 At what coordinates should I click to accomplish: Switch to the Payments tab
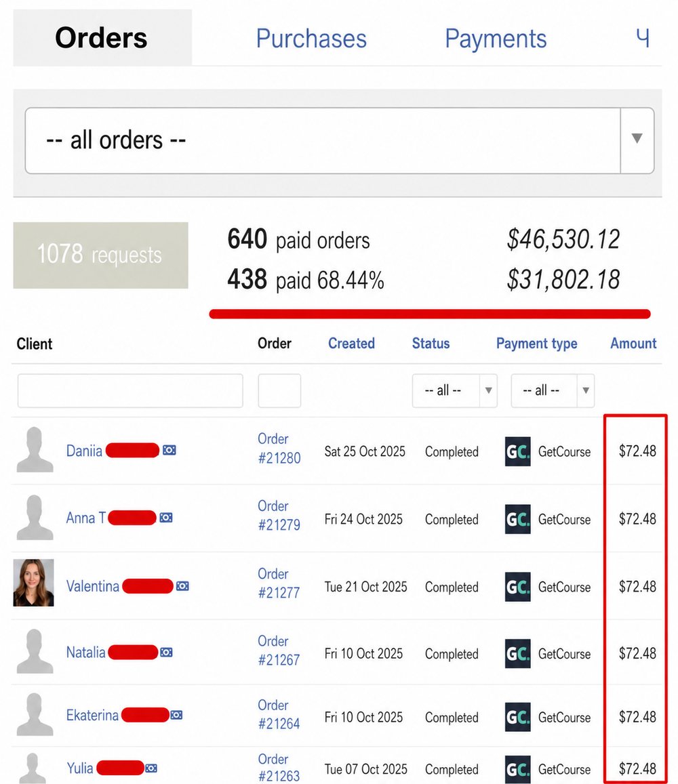(x=496, y=39)
